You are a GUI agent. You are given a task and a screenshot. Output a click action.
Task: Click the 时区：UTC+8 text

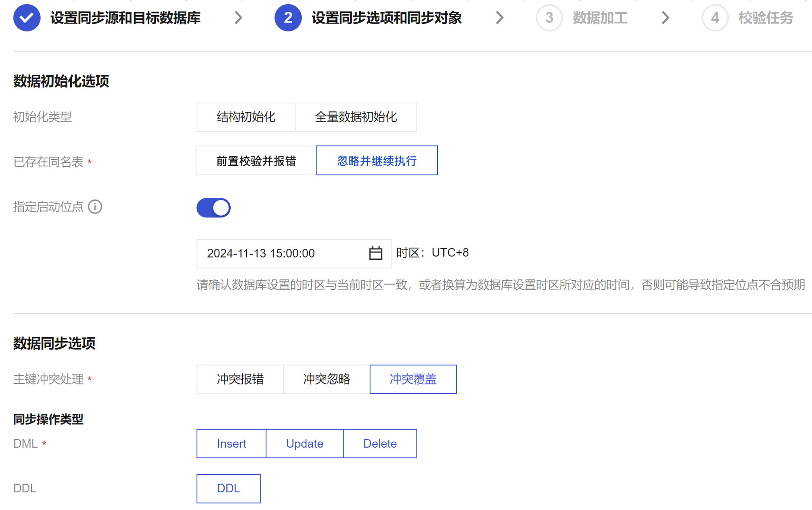[x=432, y=253]
